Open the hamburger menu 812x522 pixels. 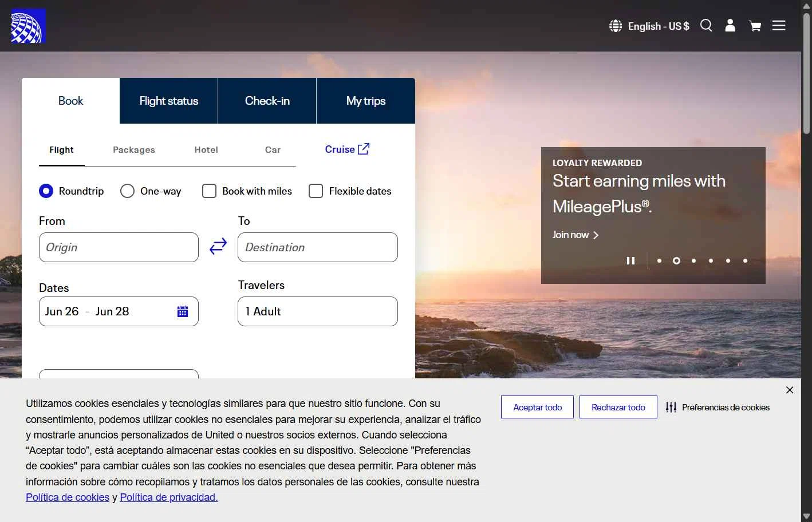779,26
